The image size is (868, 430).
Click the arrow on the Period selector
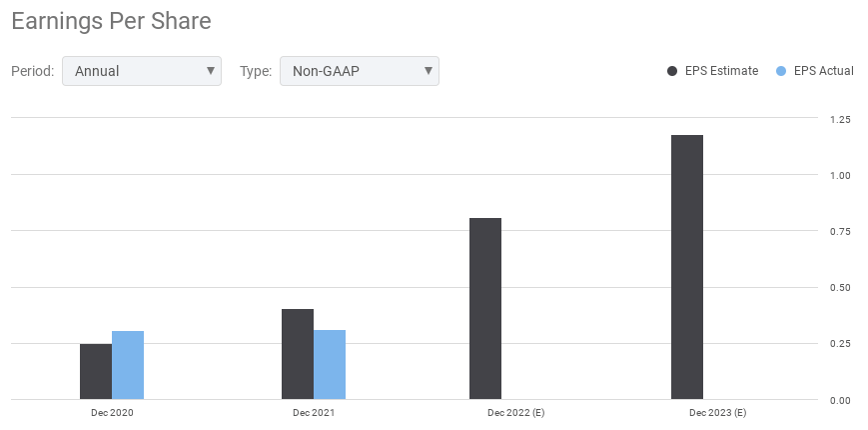210,71
